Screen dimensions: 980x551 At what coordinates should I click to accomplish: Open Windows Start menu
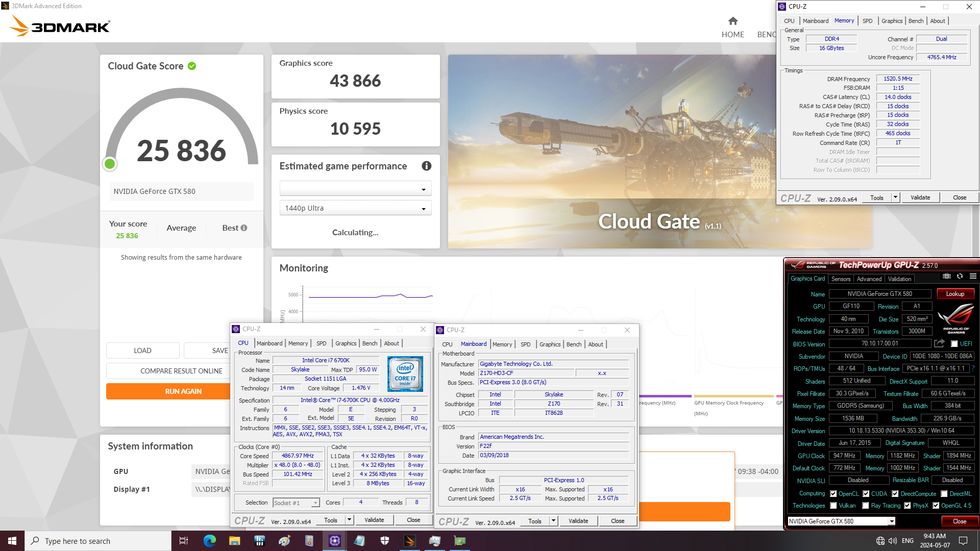pos(12,541)
